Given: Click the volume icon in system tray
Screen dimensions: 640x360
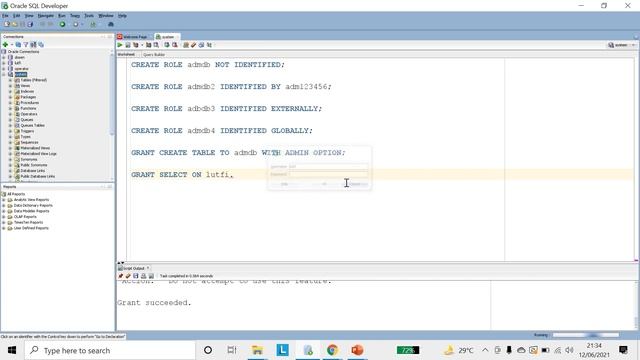Looking at the screenshot, I should pyautogui.click(x=570, y=350).
